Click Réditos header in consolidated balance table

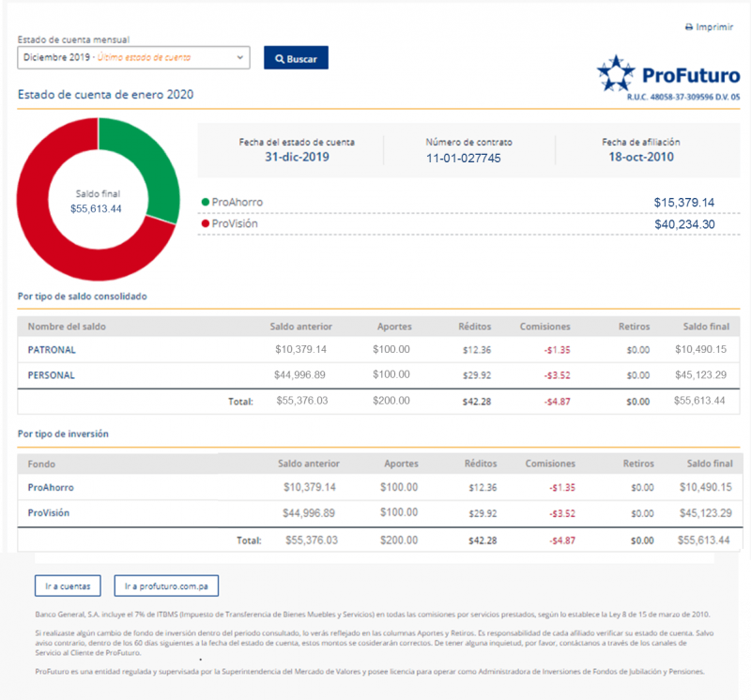pyautogui.click(x=476, y=327)
